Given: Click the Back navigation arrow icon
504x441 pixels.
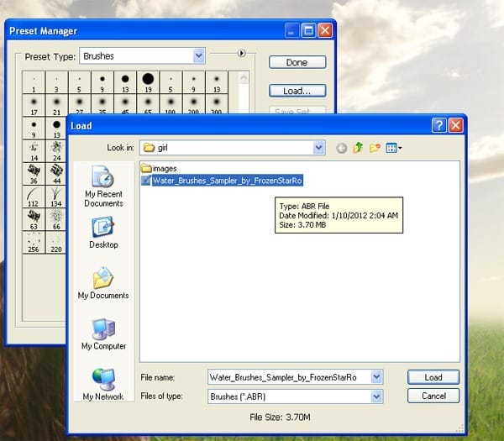Looking at the screenshot, I should (341, 148).
